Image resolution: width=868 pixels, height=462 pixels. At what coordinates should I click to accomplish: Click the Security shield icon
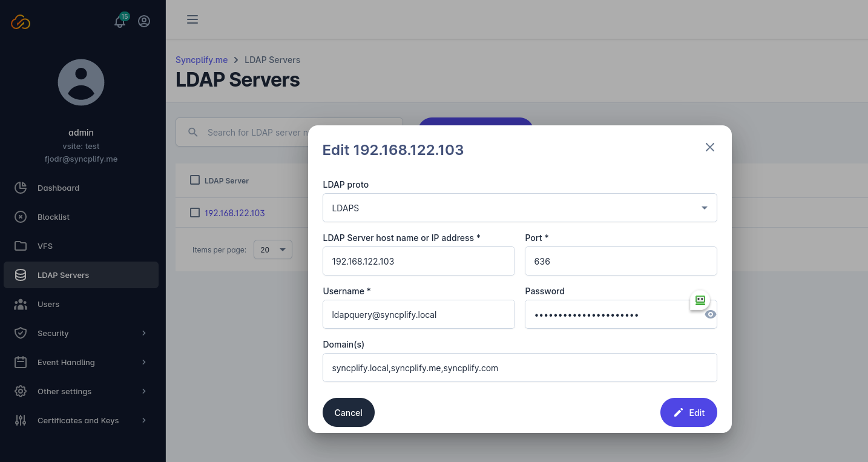pos(21,333)
